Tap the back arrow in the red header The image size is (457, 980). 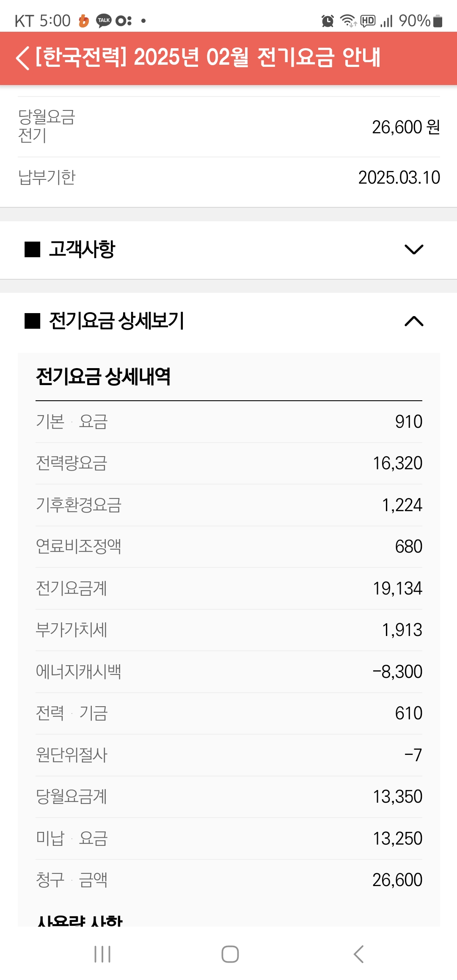click(x=23, y=58)
